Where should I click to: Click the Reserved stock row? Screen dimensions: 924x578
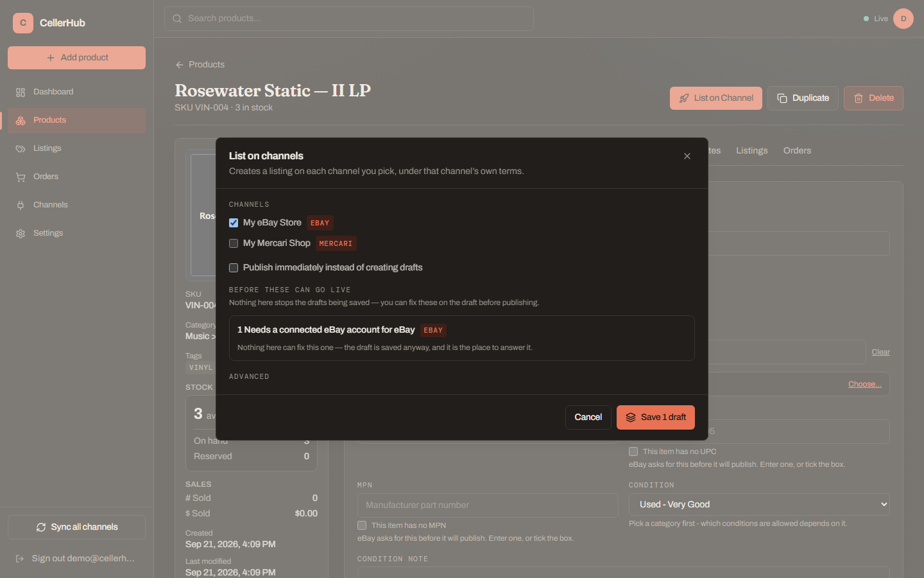point(252,456)
